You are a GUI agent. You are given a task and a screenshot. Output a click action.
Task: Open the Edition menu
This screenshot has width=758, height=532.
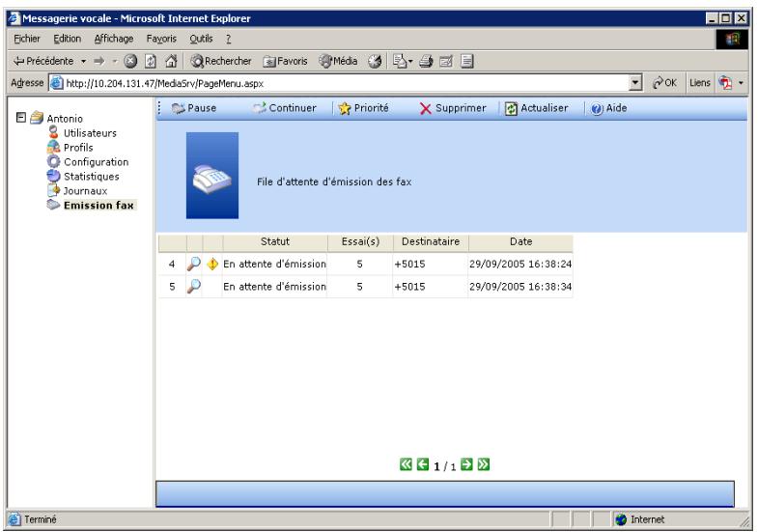click(68, 39)
